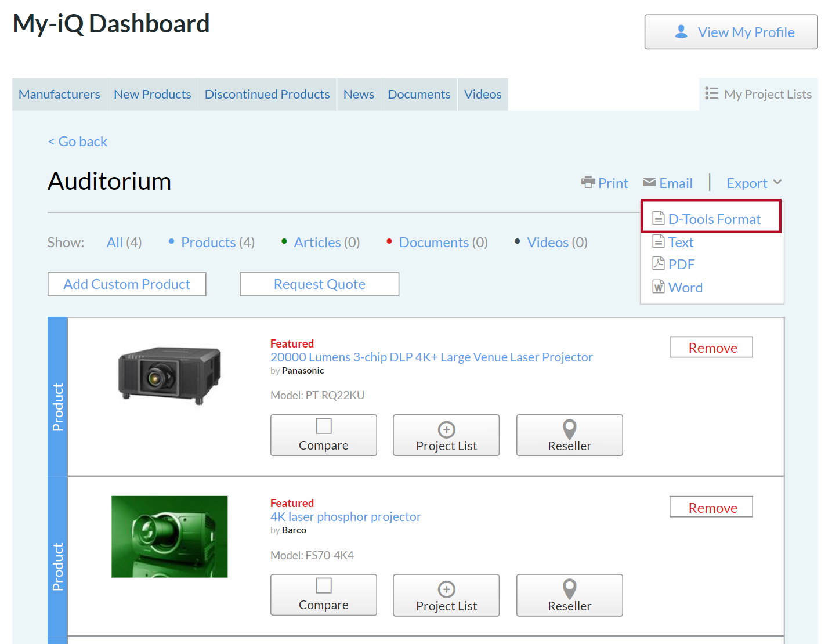Switch to the Documents tab

coord(419,95)
